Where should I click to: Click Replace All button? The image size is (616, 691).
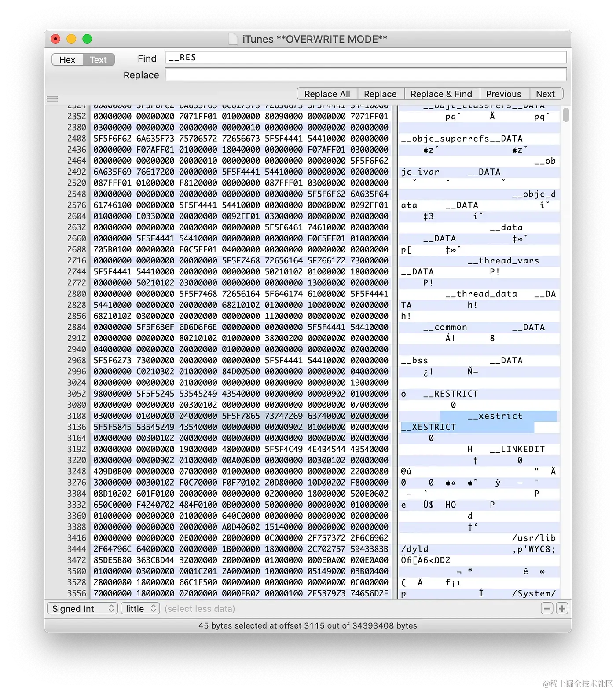point(327,94)
